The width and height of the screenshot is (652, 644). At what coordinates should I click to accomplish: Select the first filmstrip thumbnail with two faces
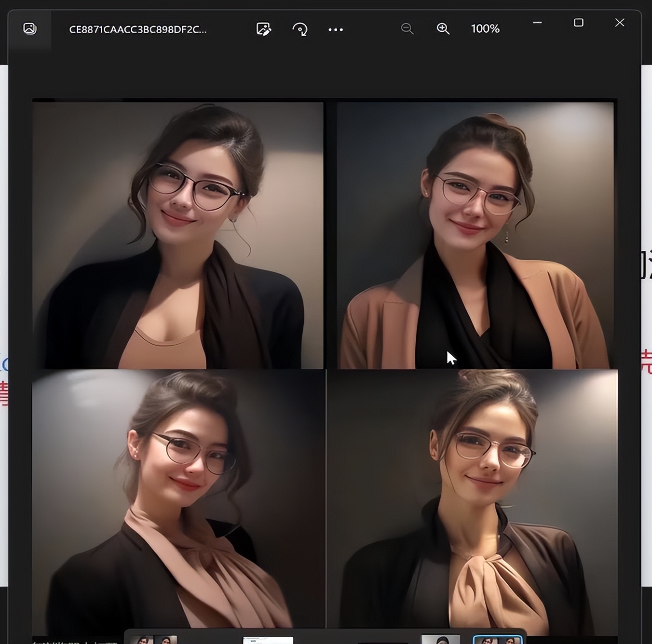[x=153, y=640]
